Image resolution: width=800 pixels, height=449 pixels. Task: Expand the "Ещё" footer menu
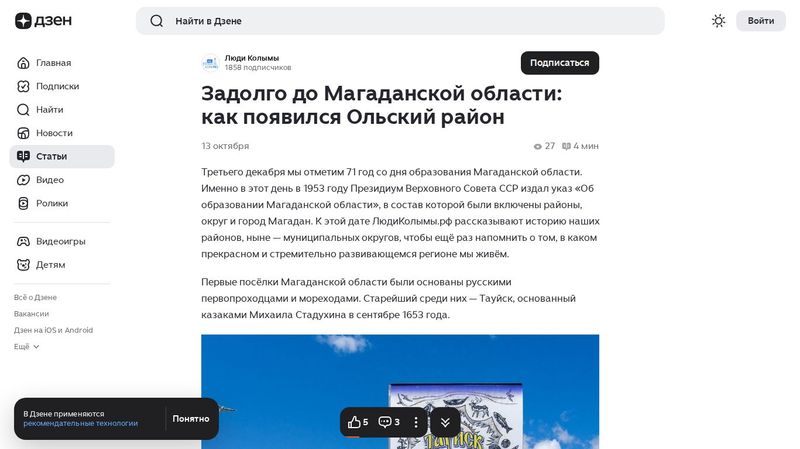pos(27,346)
